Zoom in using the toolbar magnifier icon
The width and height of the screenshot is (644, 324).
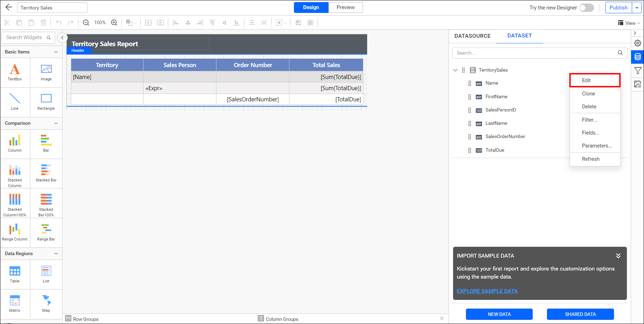(x=114, y=22)
